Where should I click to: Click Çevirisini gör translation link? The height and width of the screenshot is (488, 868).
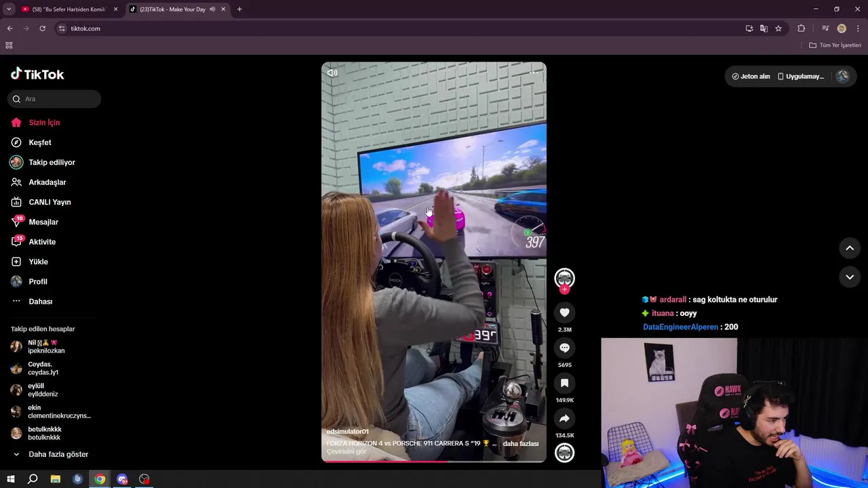coord(346,452)
